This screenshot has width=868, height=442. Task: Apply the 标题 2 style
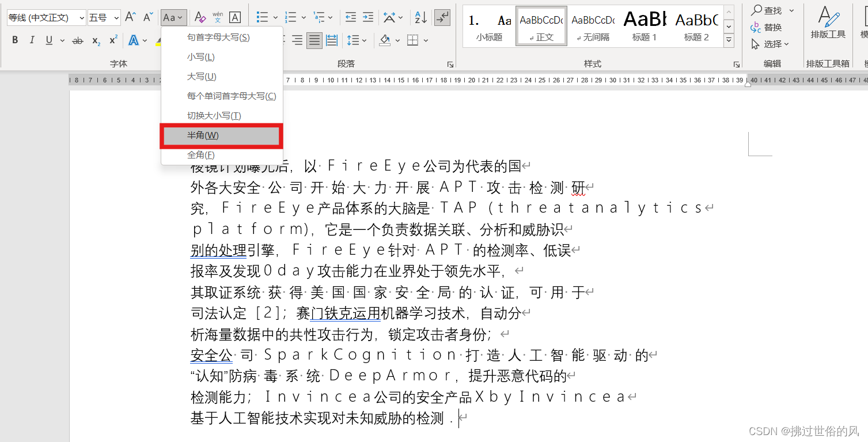pyautogui.click(x=696, y=27)
